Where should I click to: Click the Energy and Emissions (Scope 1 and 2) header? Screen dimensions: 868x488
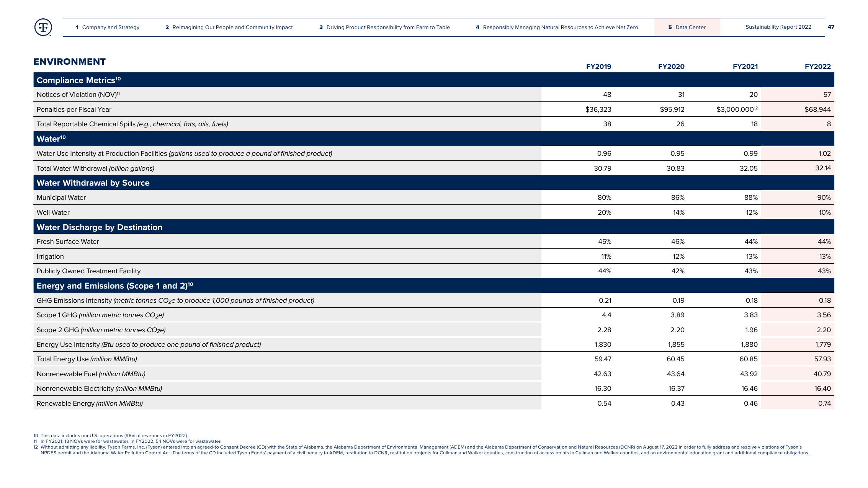pyautogui.click(x=434, y=286)
